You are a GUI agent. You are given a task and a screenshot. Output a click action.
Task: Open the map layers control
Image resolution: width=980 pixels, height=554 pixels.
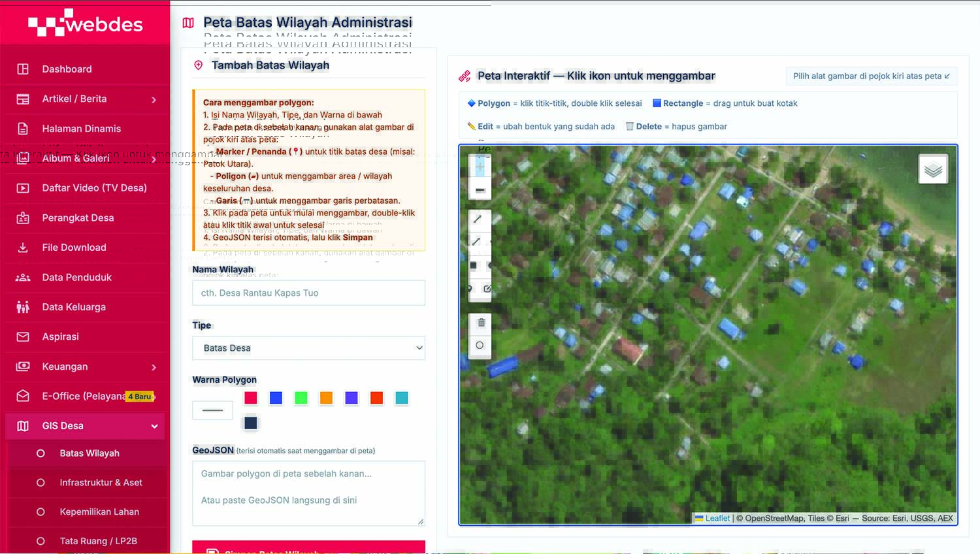pyautogui.click(x=933, y=170)
